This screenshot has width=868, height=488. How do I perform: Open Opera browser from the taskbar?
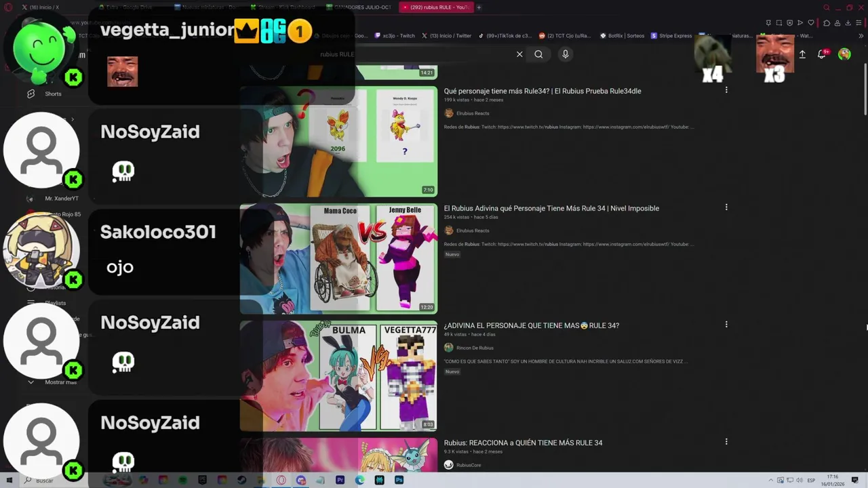(281, 480)
